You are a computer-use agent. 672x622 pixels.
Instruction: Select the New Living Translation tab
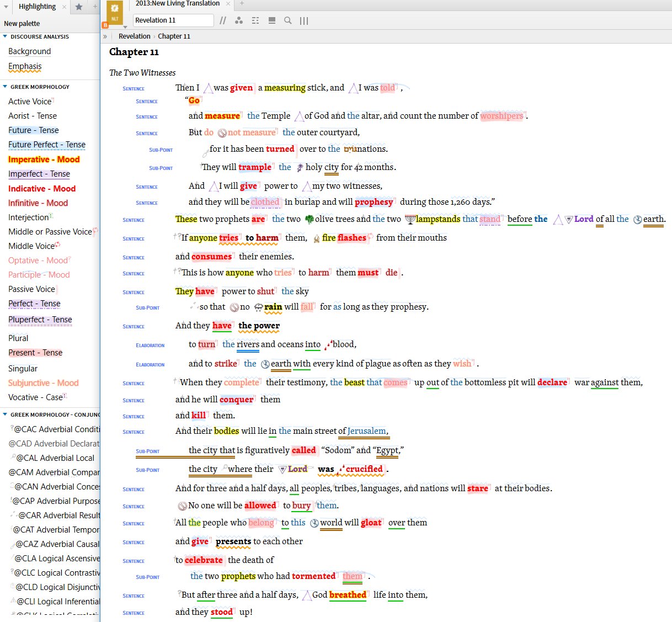click(x=177, y=4)
